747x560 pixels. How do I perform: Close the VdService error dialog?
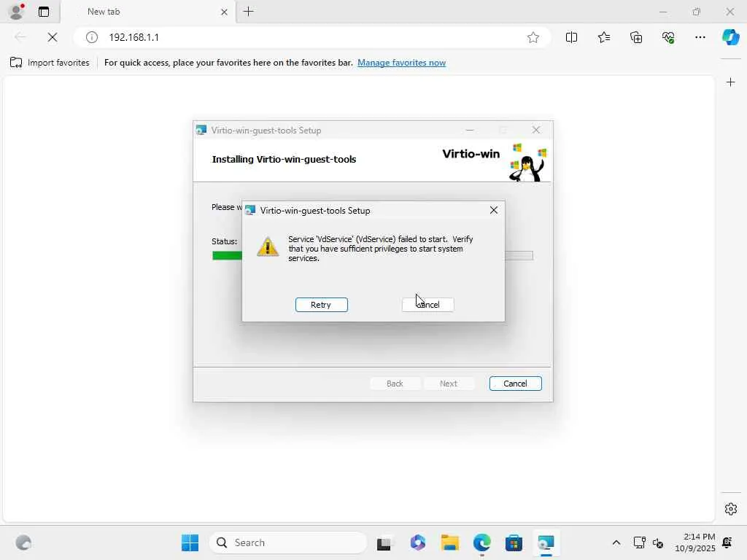coord(494,210)
